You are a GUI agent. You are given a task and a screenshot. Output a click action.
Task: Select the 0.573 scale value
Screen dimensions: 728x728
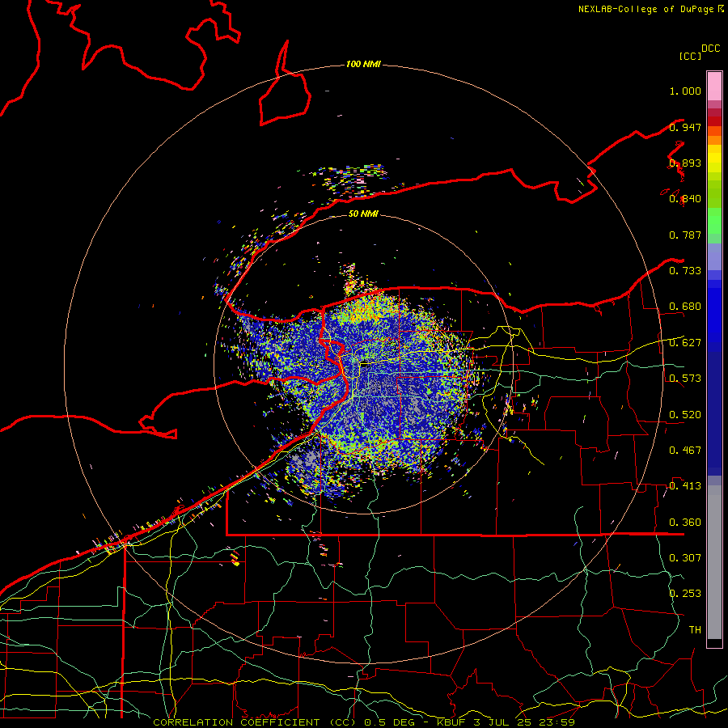[x=685, y=378]
